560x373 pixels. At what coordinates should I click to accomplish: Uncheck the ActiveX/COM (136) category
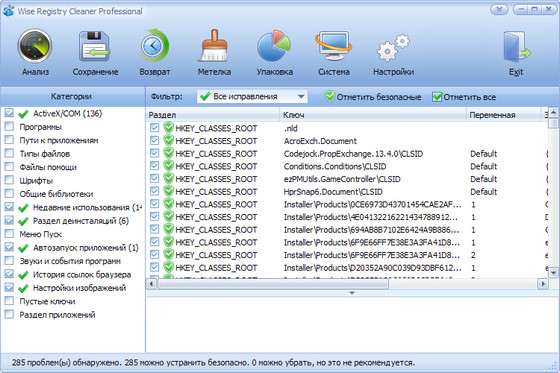[x=9, y=113]
